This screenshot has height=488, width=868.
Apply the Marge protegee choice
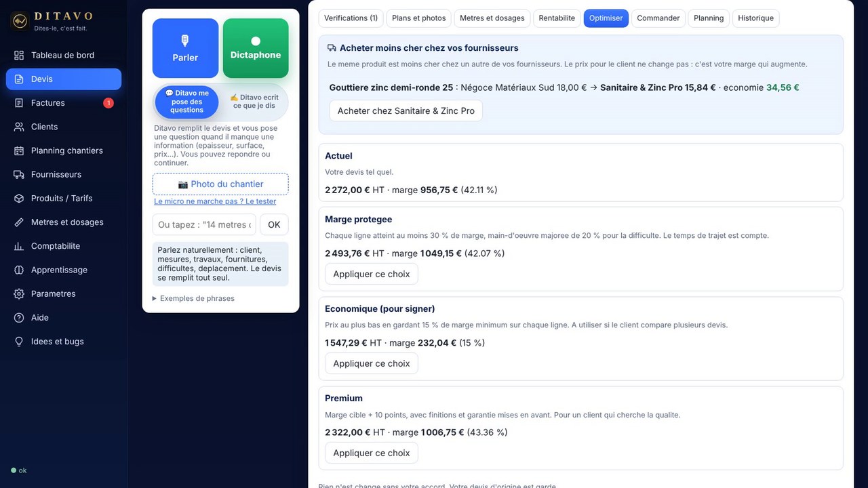click(372, 274)
